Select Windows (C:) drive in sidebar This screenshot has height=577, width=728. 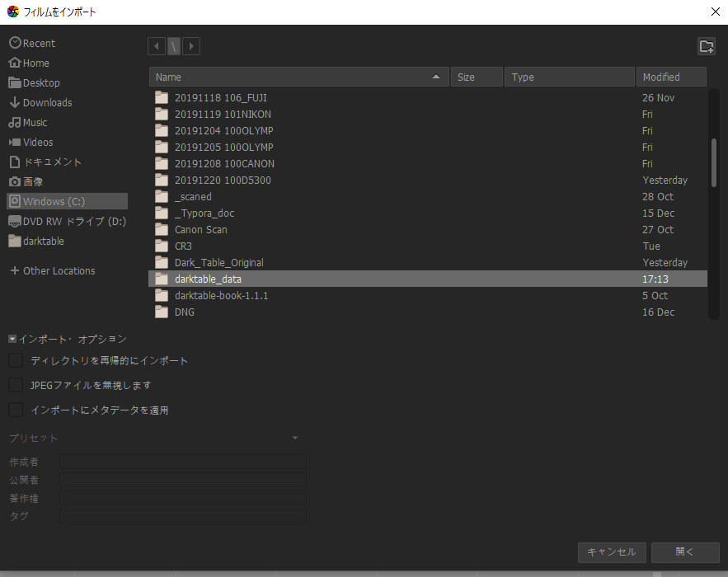[x=68, y=201]
